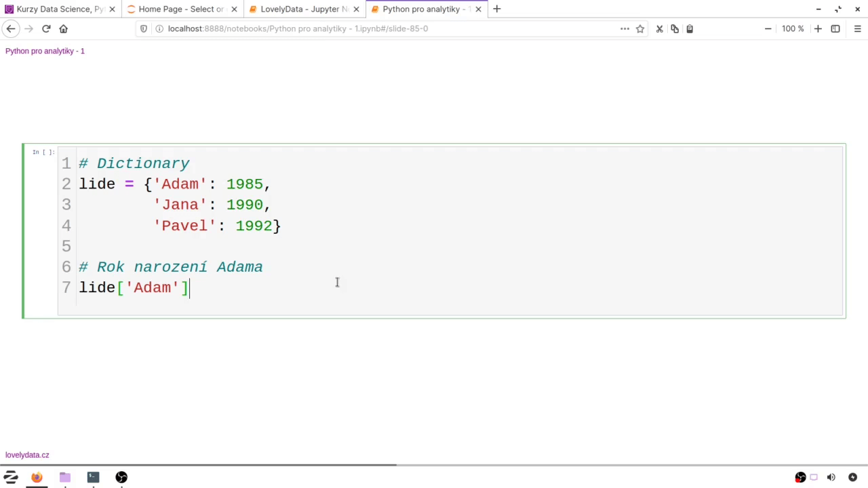Toggle the browser sidebar panel
Viewport: 868px width, 488px height.
pos(835,28)
